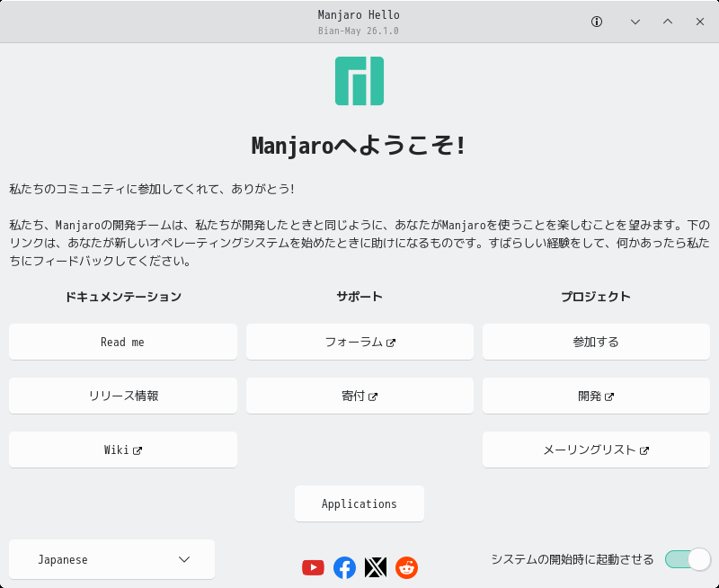Open the YouTube social link icon
The height and width of the screenshot is (588, 719).
click(x=313, y=568)
